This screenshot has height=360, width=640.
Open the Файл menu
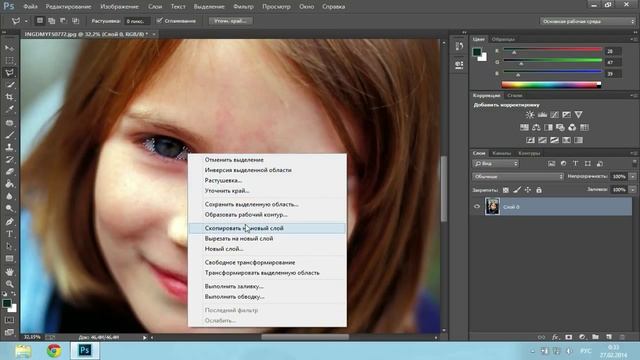31,7
